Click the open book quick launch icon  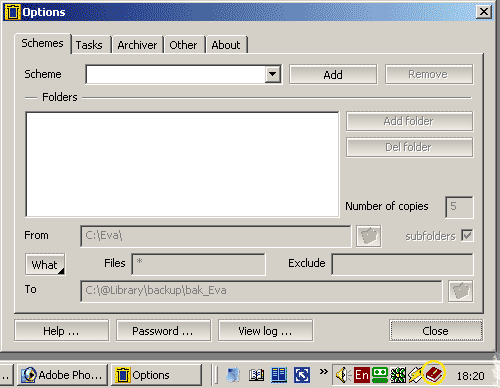click(256, 375)
